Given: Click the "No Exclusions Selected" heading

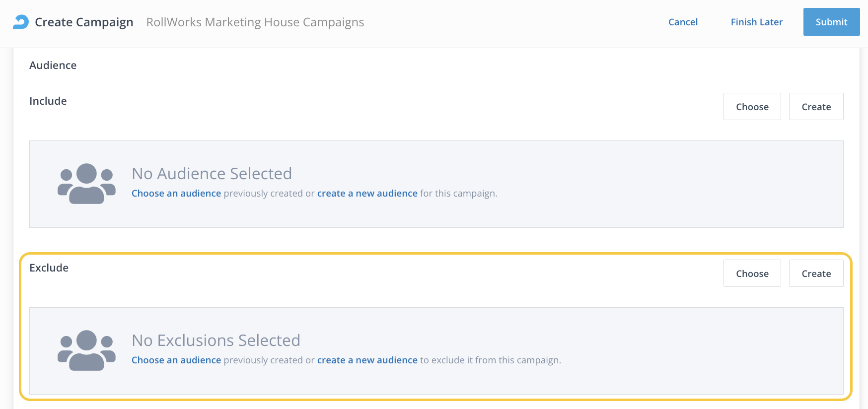Looking at the screenshot, I should [216, 341].
